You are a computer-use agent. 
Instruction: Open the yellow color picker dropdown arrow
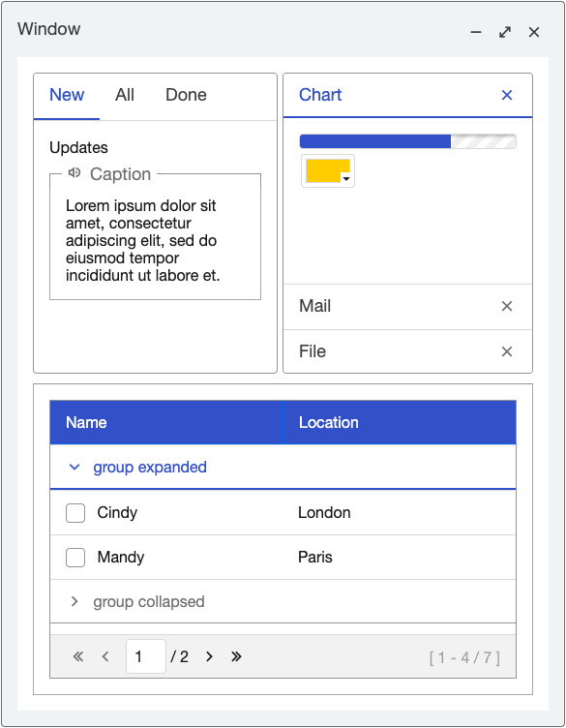(x=346, y=179)
